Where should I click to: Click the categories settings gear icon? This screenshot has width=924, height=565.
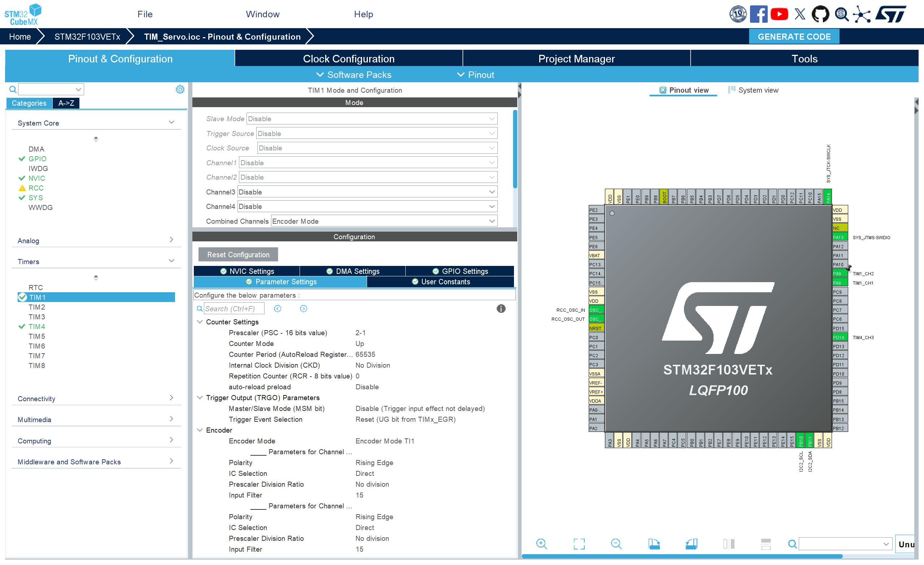pos(180,89)
